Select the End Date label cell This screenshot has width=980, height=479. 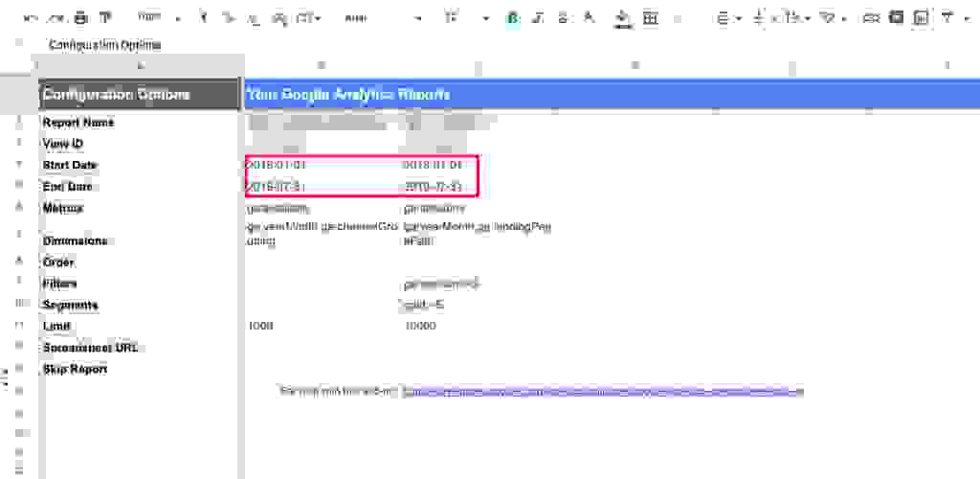point(139,187)
